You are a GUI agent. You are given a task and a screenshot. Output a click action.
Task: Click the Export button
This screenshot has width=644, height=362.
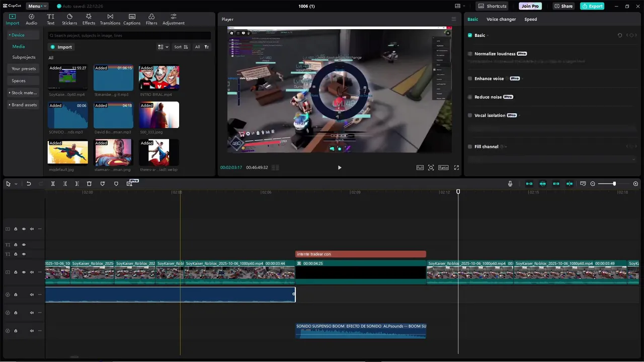pos(592,6)
